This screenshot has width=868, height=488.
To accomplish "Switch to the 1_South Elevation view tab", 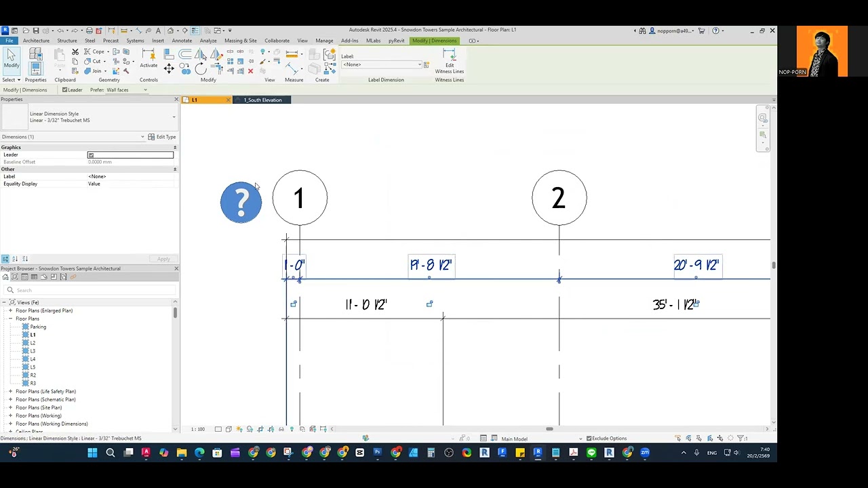I will [262, 100].
